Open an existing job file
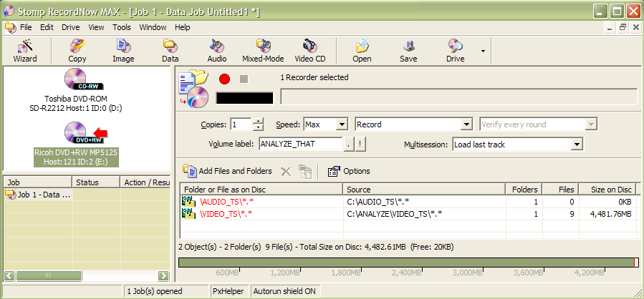Image resolution: width=644 pixels, height=299 pixels. pyautogui.click(x=362, y=51)
